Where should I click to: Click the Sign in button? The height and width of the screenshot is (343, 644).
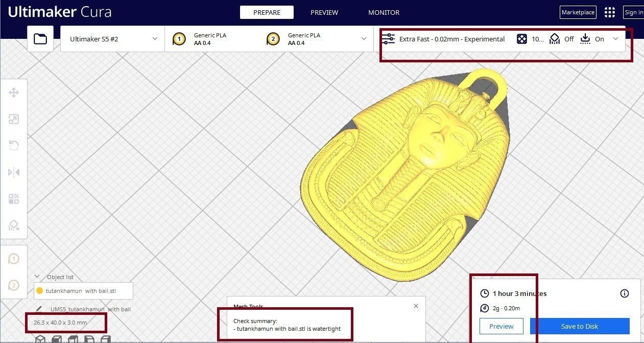[634, 12]
